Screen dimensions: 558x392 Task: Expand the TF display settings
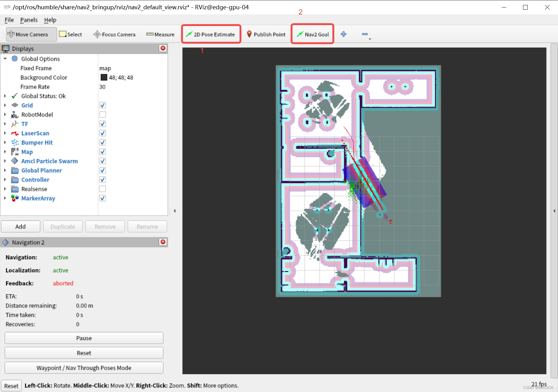coord(5,124)
